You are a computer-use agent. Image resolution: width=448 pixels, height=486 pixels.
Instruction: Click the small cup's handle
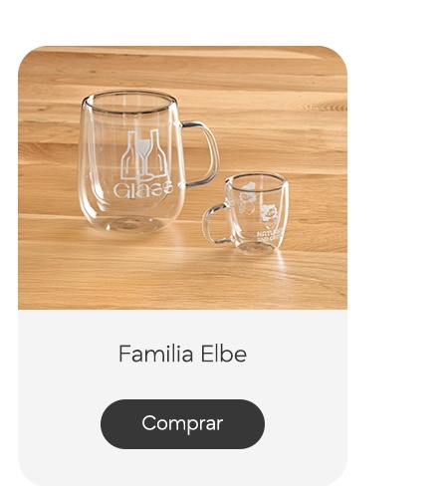point(216,224)
